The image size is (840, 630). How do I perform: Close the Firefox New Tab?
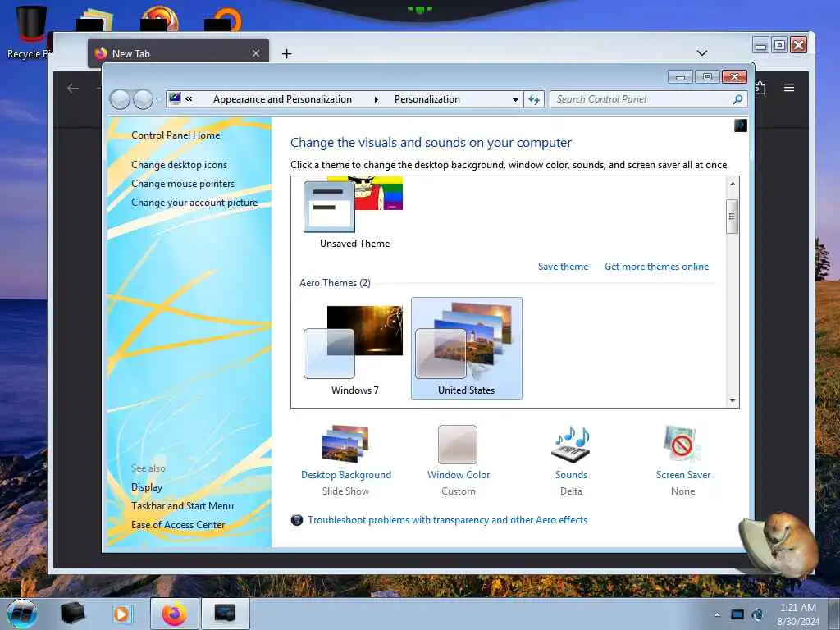click(x=256, y=53)
